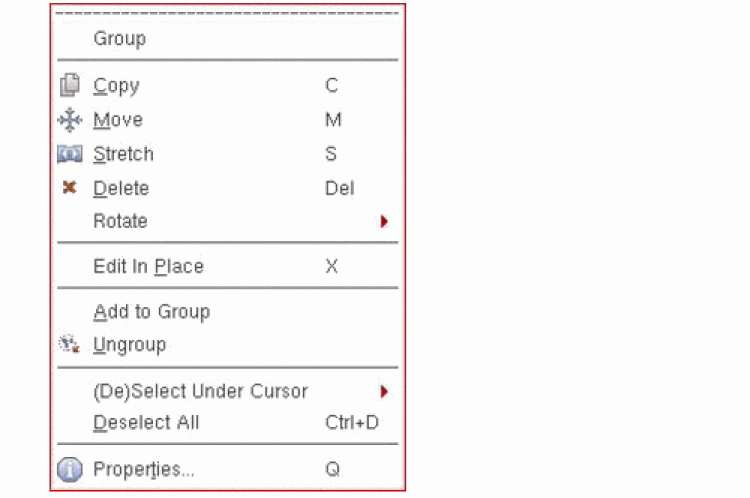This screenshot has width=750, height=498.
Task: Click the Stretch icon
Action: tap(69, 154)
